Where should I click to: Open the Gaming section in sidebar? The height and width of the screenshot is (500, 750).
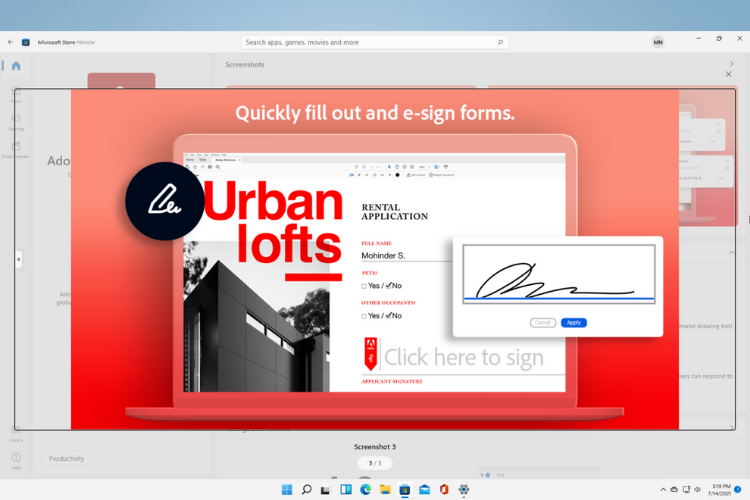(x=16, y=122)
